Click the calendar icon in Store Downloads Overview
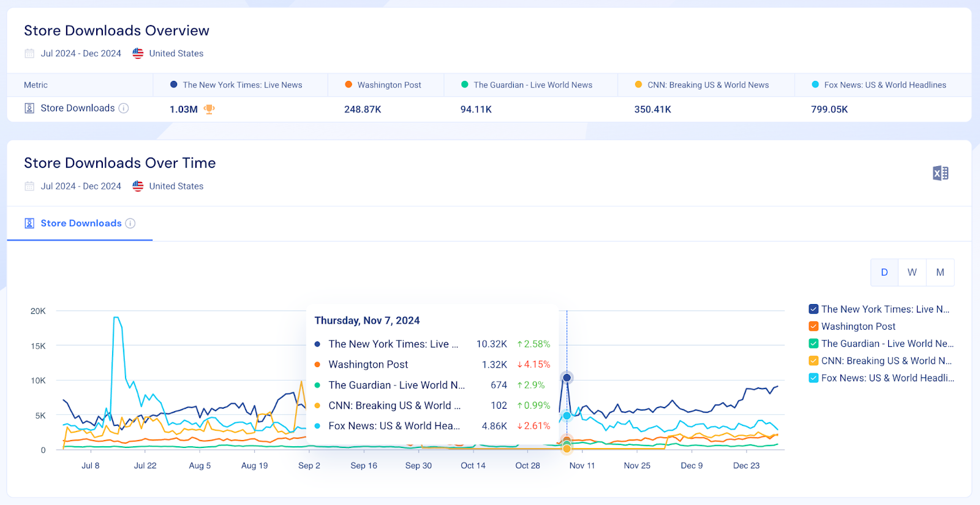Screen dimensions: 980x505 point(29,53)
